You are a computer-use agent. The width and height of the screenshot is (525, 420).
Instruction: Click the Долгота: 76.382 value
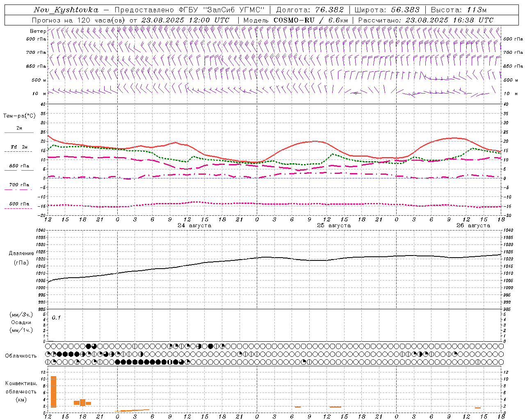(310, 10)
